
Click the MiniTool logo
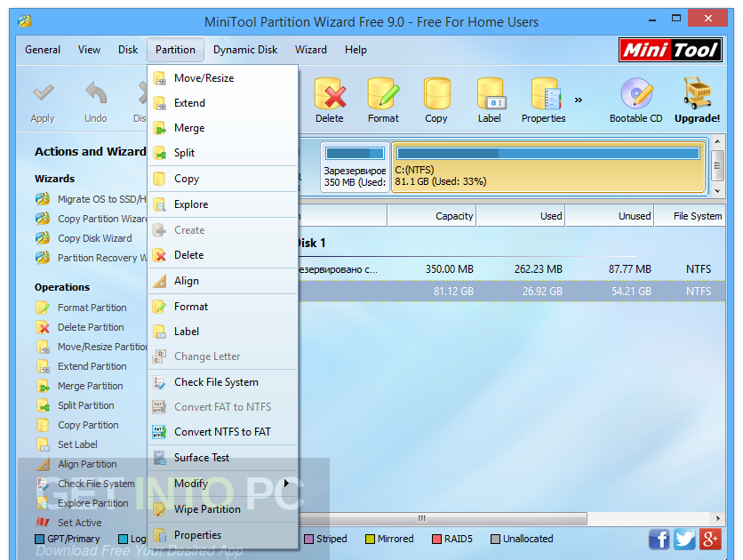tap(670, 50)
